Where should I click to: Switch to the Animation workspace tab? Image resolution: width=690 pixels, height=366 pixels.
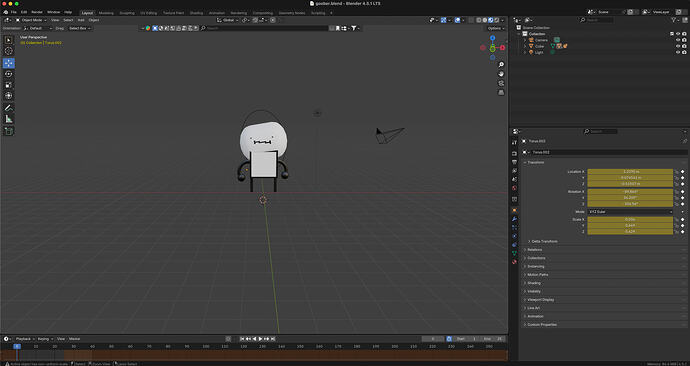(x=217, y=13)
